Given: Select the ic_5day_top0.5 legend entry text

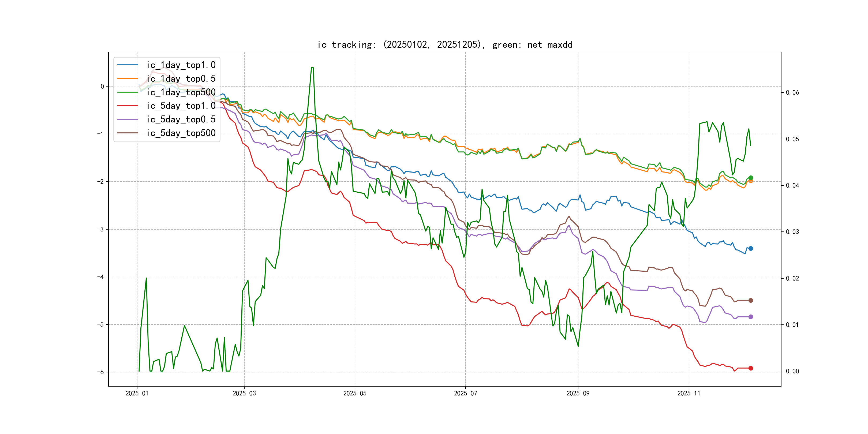Looking at the screenshot, I should pyautogui.click(x=181, y=119).
